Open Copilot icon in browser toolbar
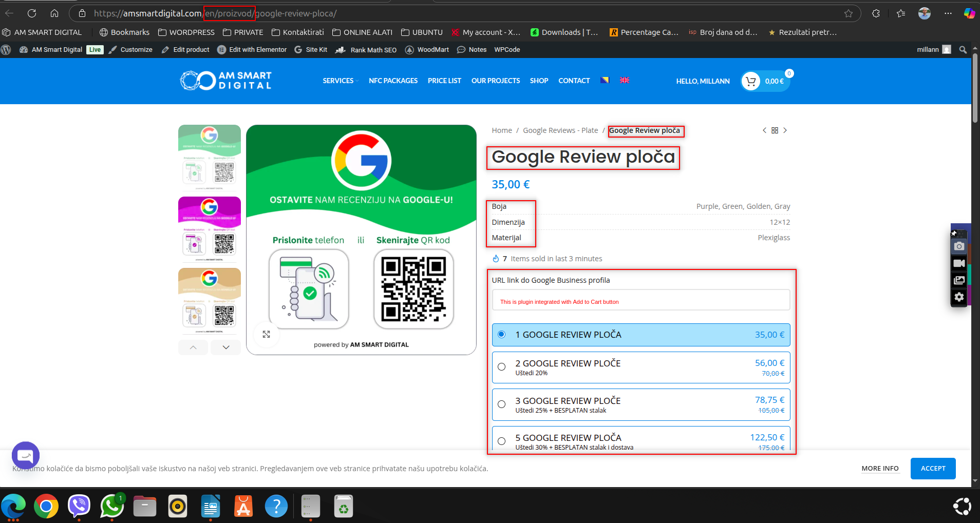The image size is (980, 523). click(969, 13)
